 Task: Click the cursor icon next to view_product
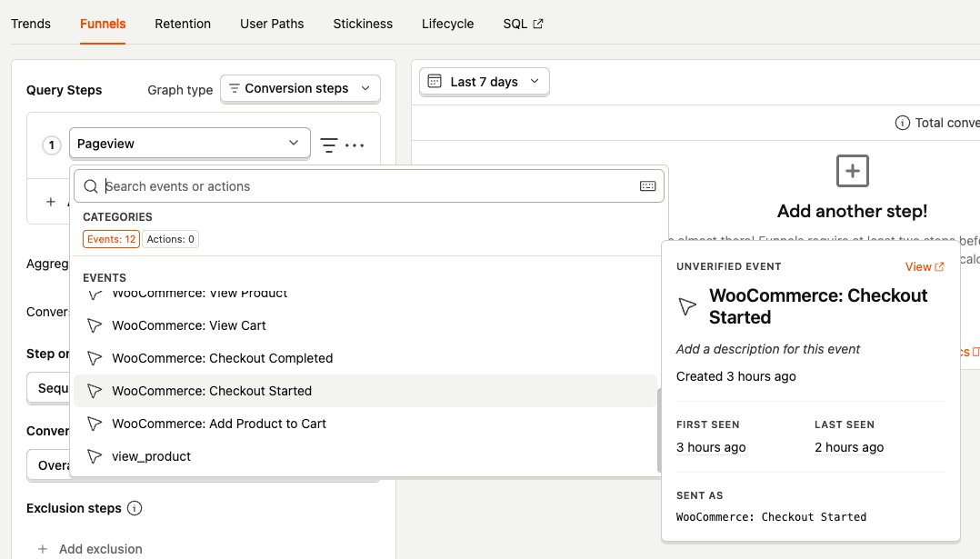coord(95,456)
